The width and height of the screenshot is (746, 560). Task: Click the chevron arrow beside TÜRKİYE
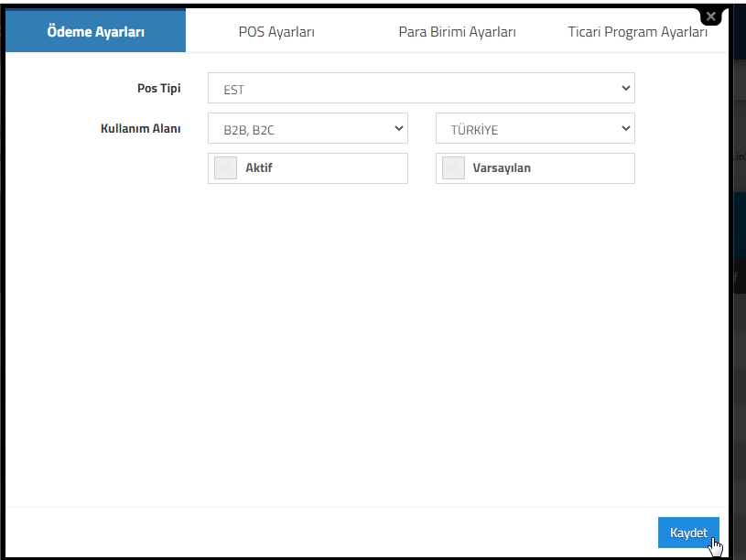(x=625, y=128)
